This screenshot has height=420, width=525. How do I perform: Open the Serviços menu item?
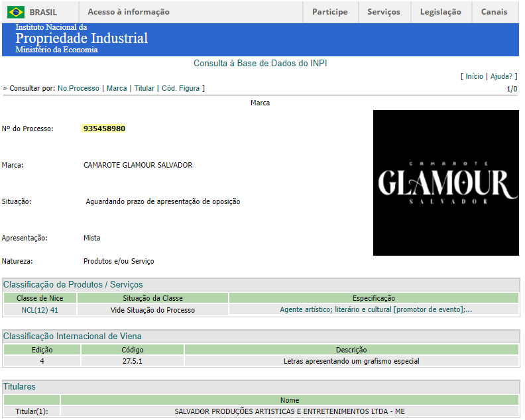coord(384,12)
